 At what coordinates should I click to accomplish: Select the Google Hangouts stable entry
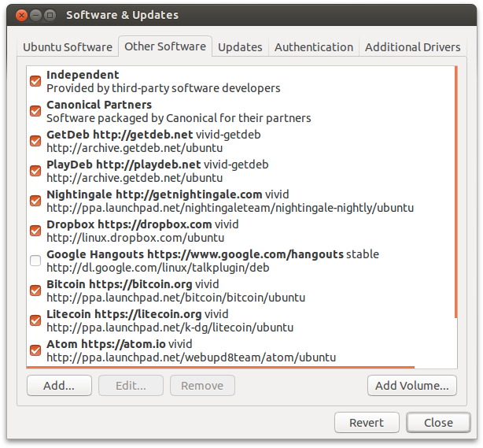coord(212,261)
